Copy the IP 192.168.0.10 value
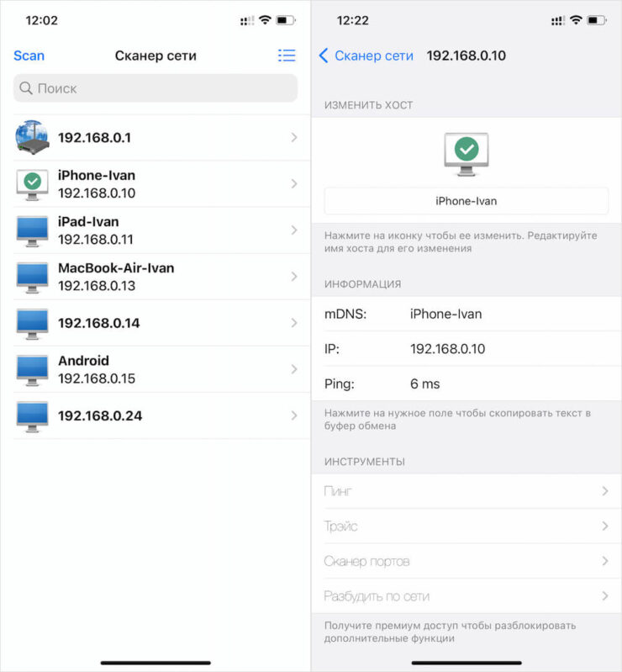Viewport: 622px width, 672px height. [x=447, y=349]
